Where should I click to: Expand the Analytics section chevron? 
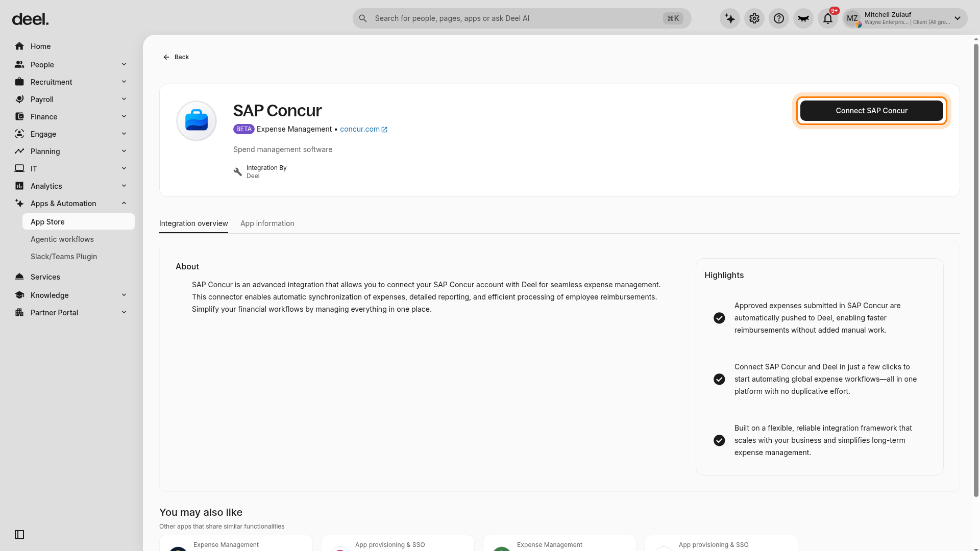pos(124,186)
